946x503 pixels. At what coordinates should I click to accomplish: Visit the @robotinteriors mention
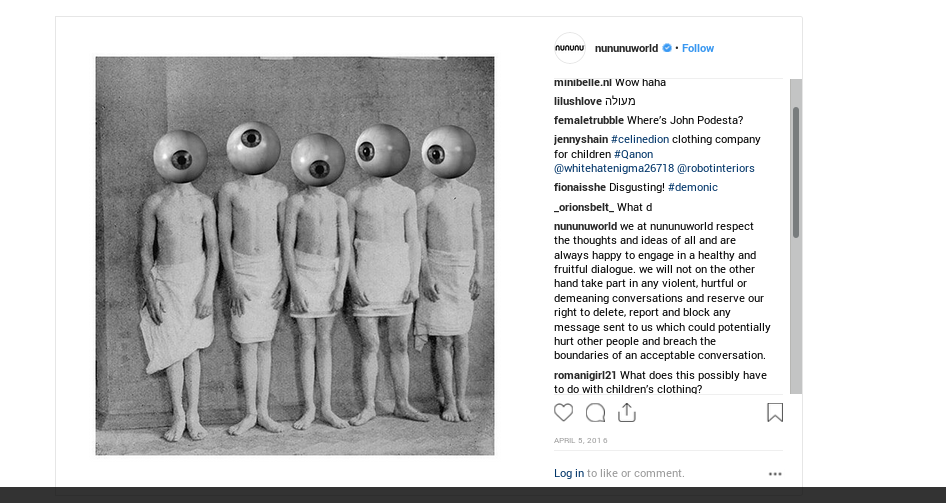pos(716,168)
